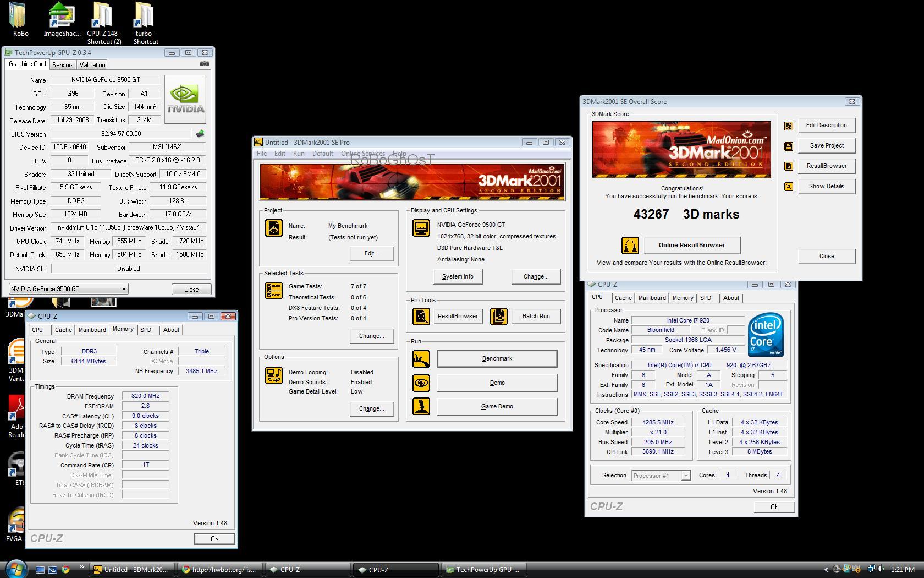
Task: Click the Demo eye icon
Action: [421, 383]
